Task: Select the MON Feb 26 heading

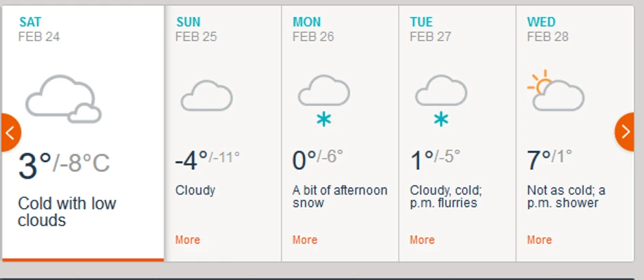Action: [313, 29]
